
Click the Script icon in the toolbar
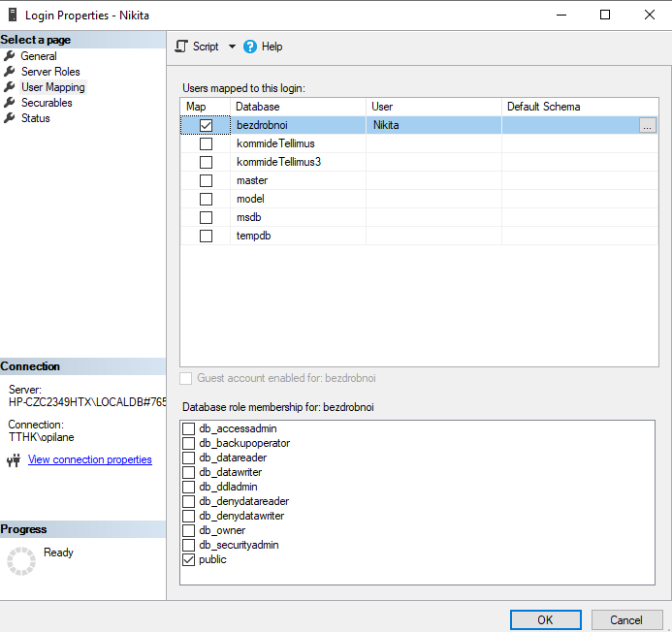pyautogui.click(x=181, y=47)
